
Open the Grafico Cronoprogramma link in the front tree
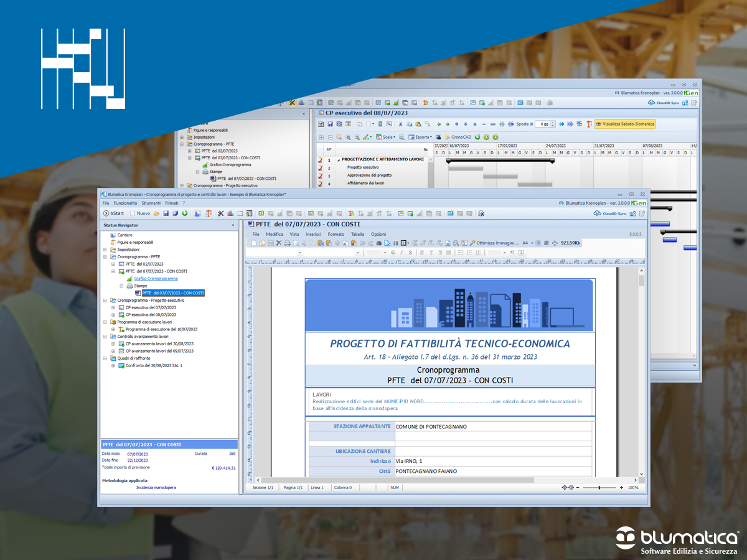click(156, 279)
